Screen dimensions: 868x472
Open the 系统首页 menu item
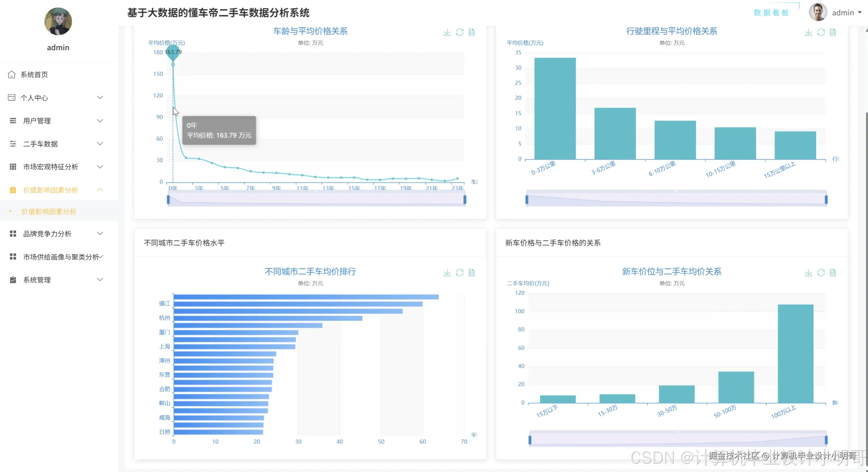(x=34, y=74)
